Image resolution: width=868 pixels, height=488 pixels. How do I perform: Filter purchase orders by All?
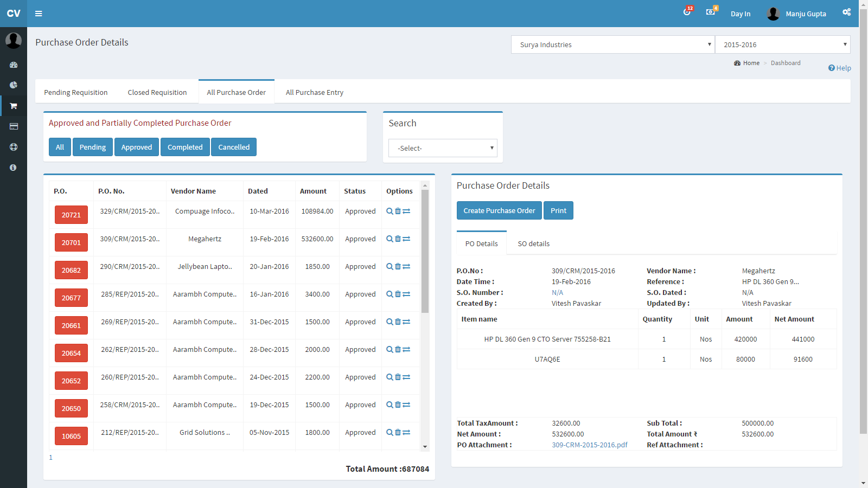tap(60, 147)
